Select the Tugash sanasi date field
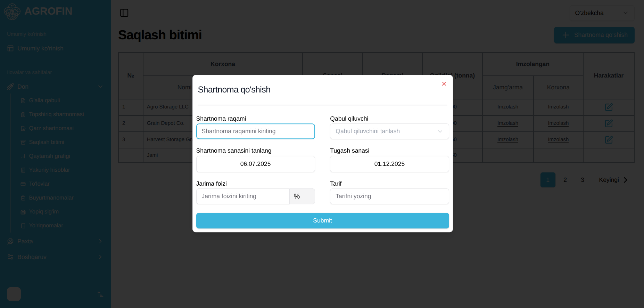644x308 pixels. [389, 164]
